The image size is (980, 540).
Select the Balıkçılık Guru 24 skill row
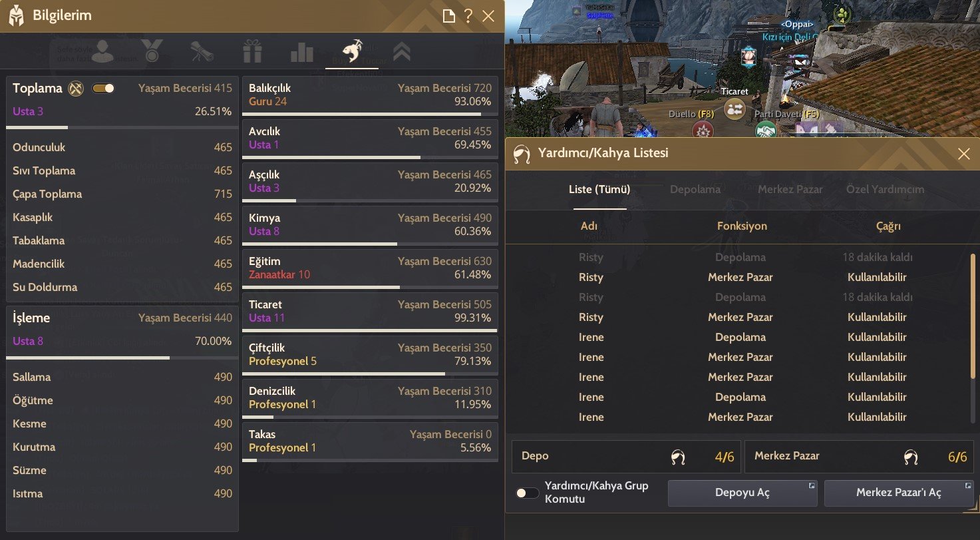point(369,97)
